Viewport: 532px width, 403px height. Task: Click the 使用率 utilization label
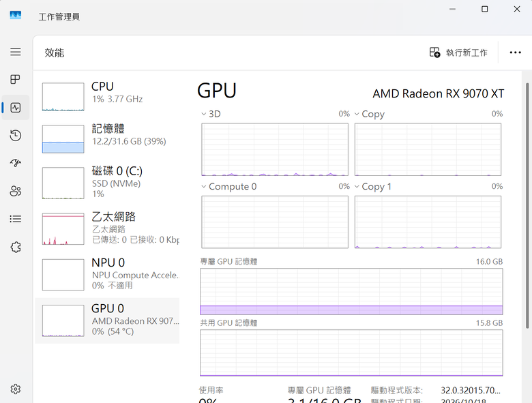[211, 391]
